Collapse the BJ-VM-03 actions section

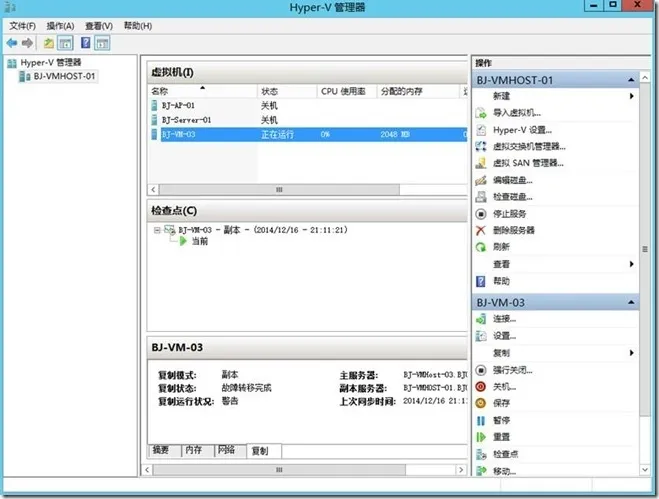point(631,302)
